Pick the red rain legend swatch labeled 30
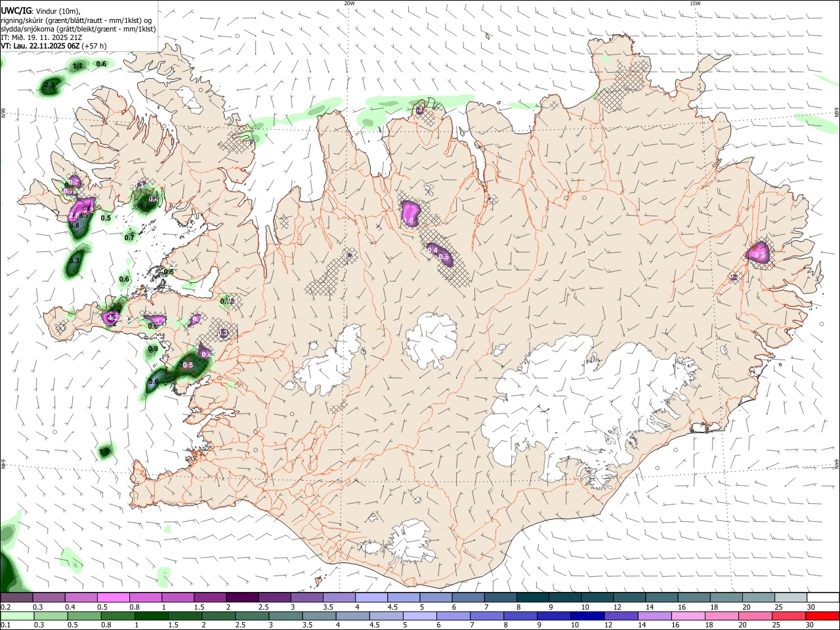The width and height of the screenshot is (840, 630). [x=823, y=616]
